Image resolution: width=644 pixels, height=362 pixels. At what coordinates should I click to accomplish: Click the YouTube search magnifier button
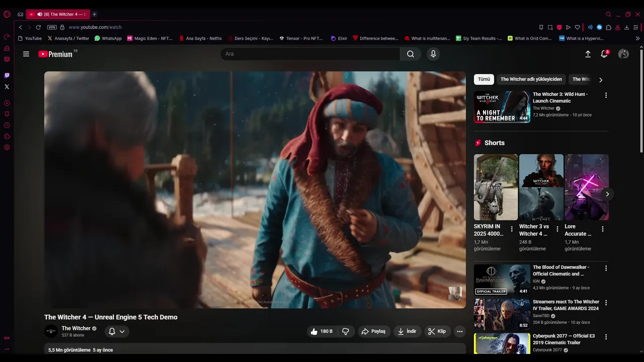(x=411, y=54)
